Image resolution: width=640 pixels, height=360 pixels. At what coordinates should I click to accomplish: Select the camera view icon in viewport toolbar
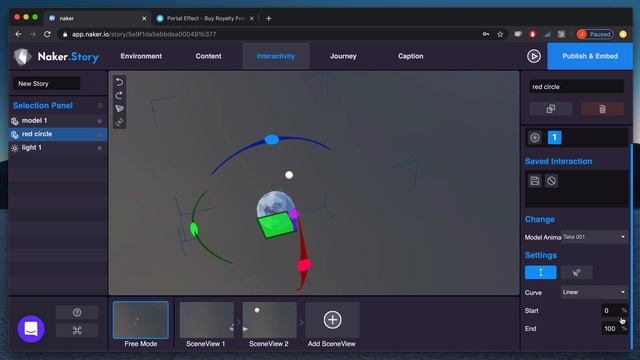pos(119,109)
